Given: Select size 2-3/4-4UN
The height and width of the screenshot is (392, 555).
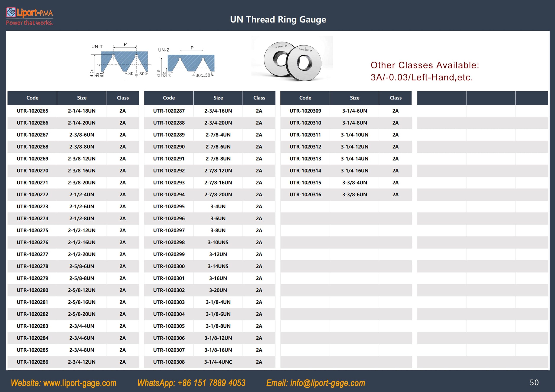Looking at the screenshot, I should pyautogui.click(x=82, y=326).
